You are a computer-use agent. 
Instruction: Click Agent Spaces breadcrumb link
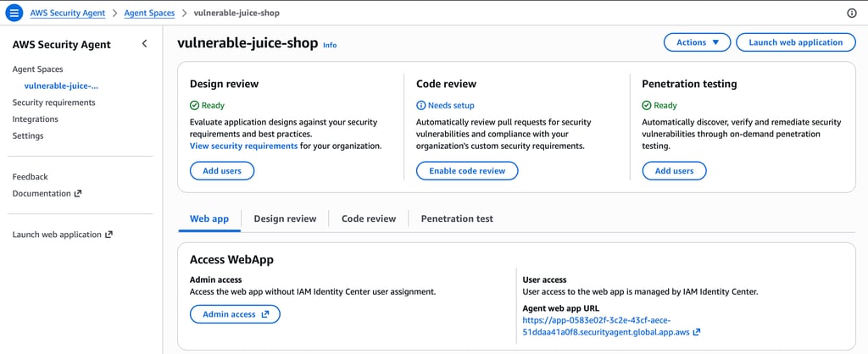point(150,14)
